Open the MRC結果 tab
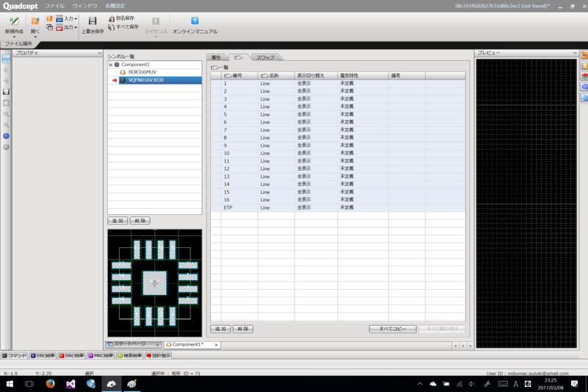 coord(101,356)
